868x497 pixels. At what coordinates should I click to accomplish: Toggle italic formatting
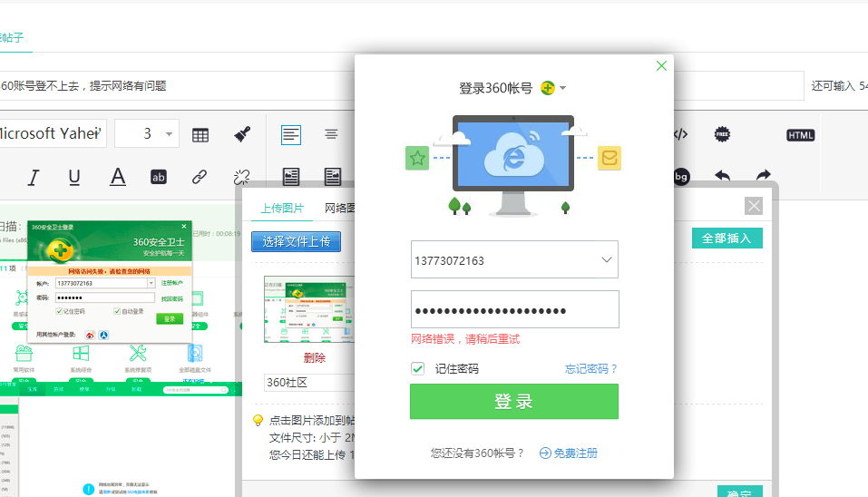[x=34, y=177]
